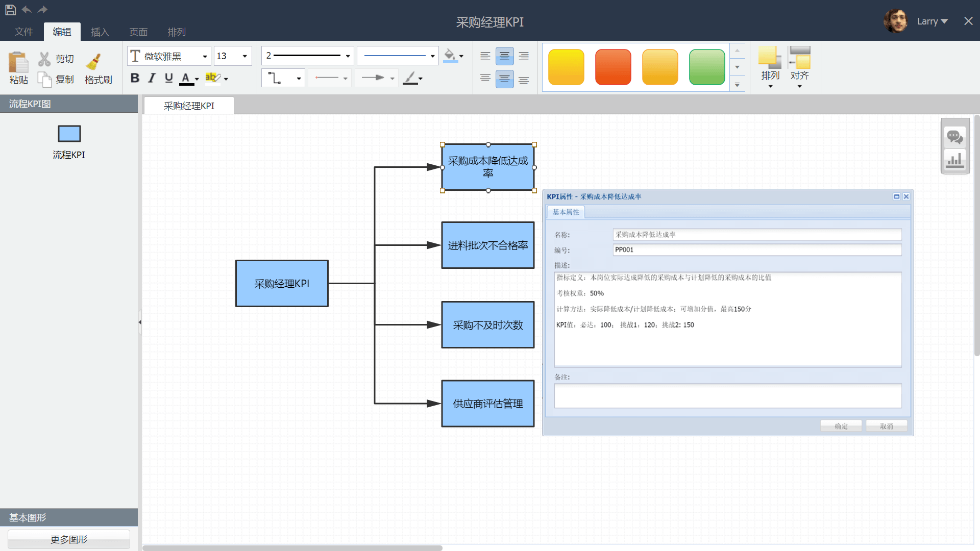Click the scissors cut icon
The width and height of the screenshot is (980, 551).
point(44,59)
